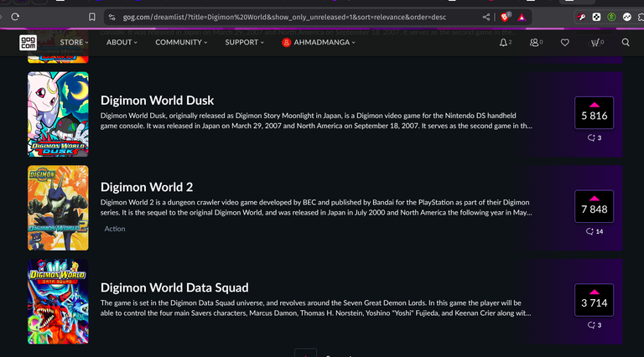The image size is (644, 357).
Task: Click the AHMADMANGA user avatar icon
Action: (286, 42)
